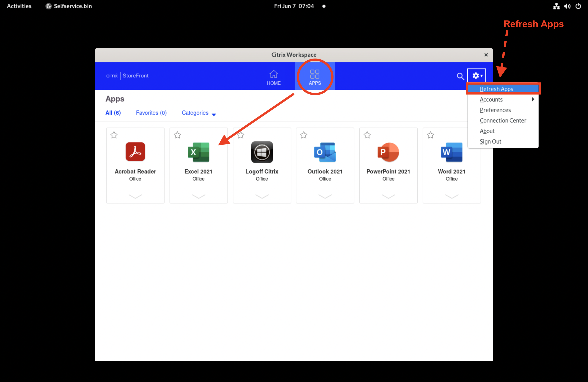
Task: Launch the Excel 2021 app icon
Action: pyautogui.click(x=198, y=152)
